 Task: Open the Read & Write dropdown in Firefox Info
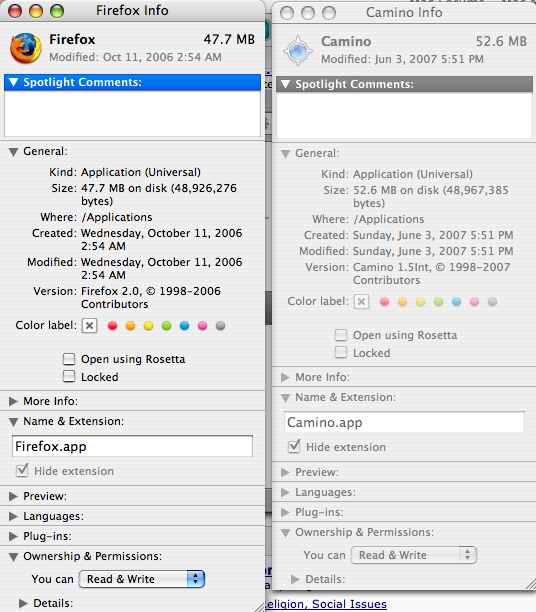[x=142, y=579]
